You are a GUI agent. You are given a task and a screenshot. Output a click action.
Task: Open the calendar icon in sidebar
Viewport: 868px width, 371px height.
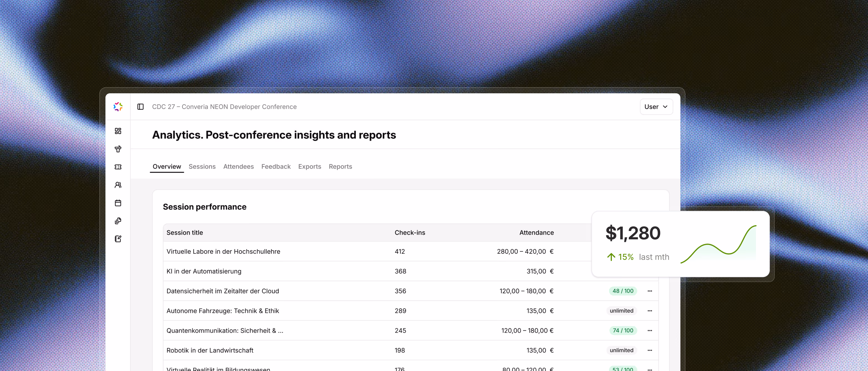[x=118, y=203]
